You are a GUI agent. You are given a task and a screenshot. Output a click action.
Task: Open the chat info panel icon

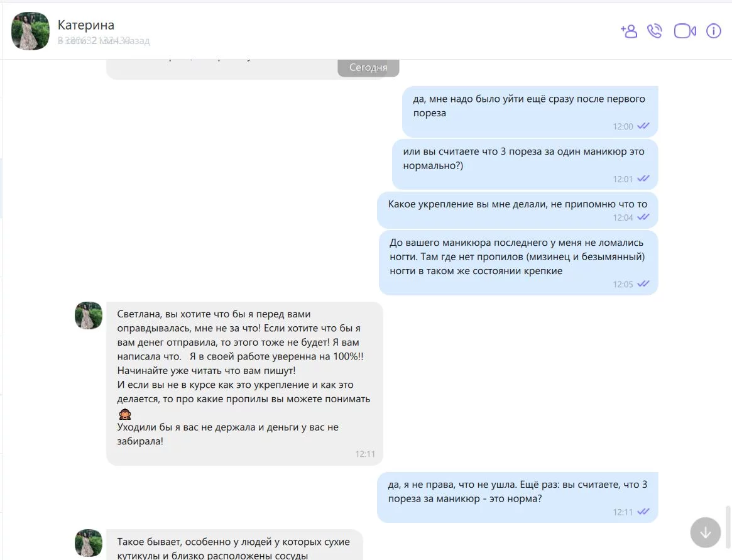pos(714,31)
